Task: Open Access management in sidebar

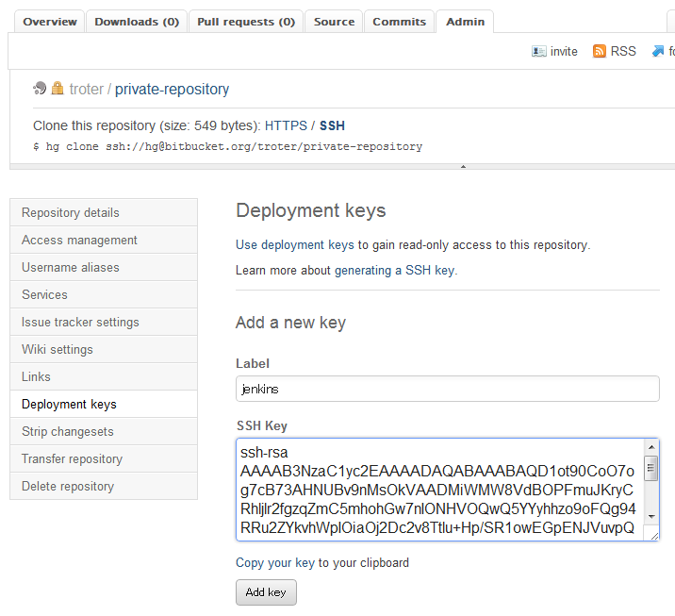Action: (104, 240)
